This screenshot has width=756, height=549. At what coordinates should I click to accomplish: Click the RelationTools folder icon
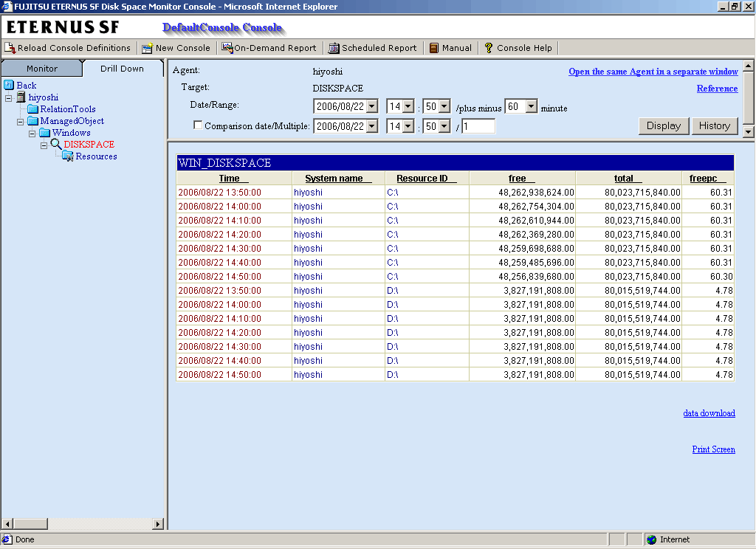[32, 109]
